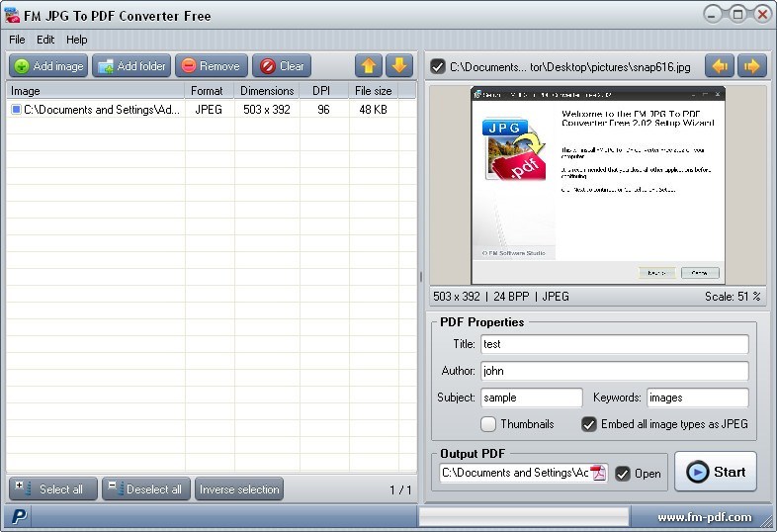Click the JPEG format cell
This screenshot has width=777, height=532.
click(x=209, y=110)
